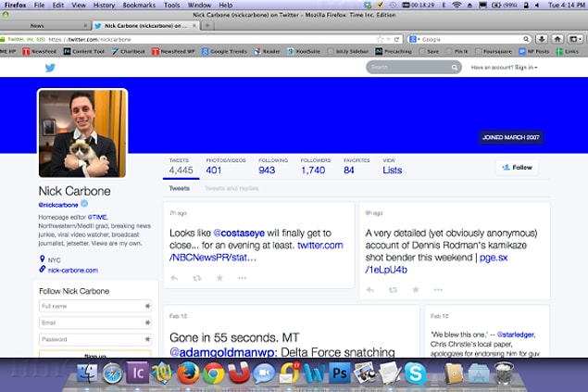Click the Follow button

[x=517, y=168]
